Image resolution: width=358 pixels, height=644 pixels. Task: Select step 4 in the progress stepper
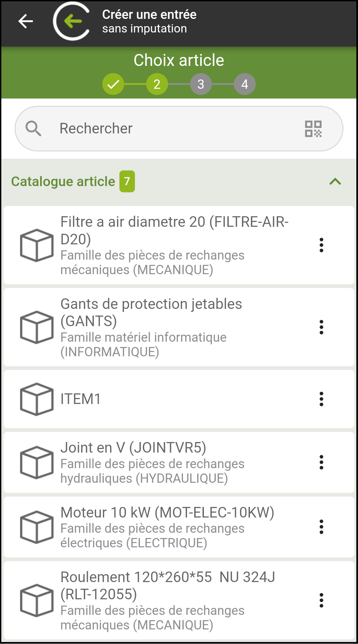point(245,84)
